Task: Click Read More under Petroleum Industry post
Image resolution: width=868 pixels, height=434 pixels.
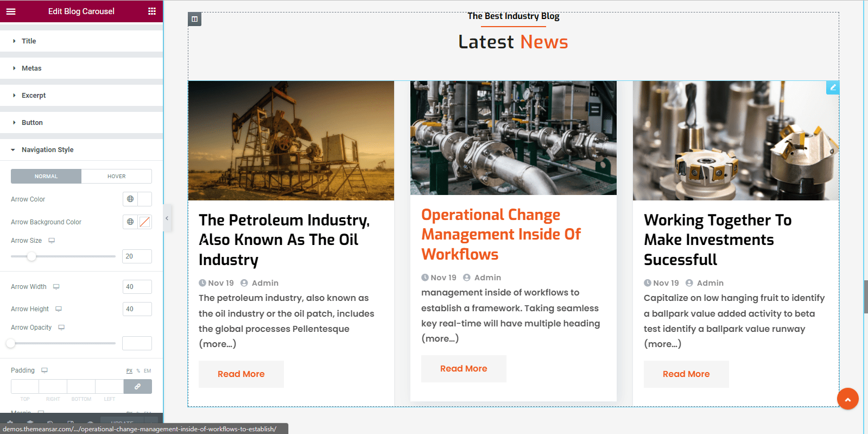Action: tap(241, 374)
